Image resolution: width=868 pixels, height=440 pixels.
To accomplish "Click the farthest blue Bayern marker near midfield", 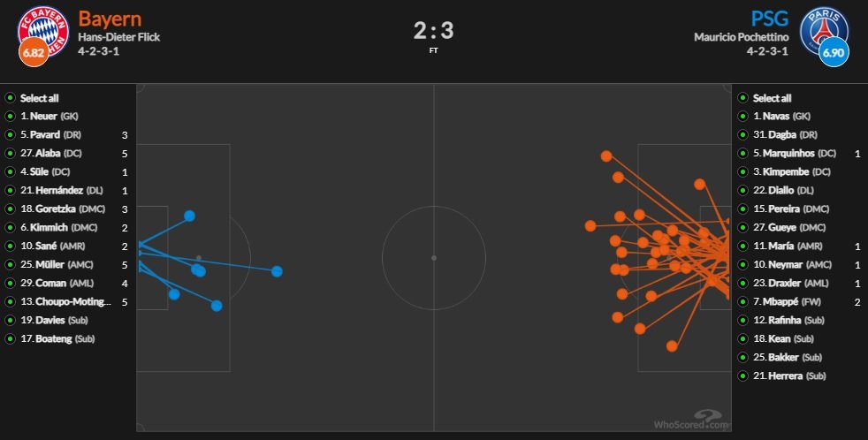I will pos(277,270).
